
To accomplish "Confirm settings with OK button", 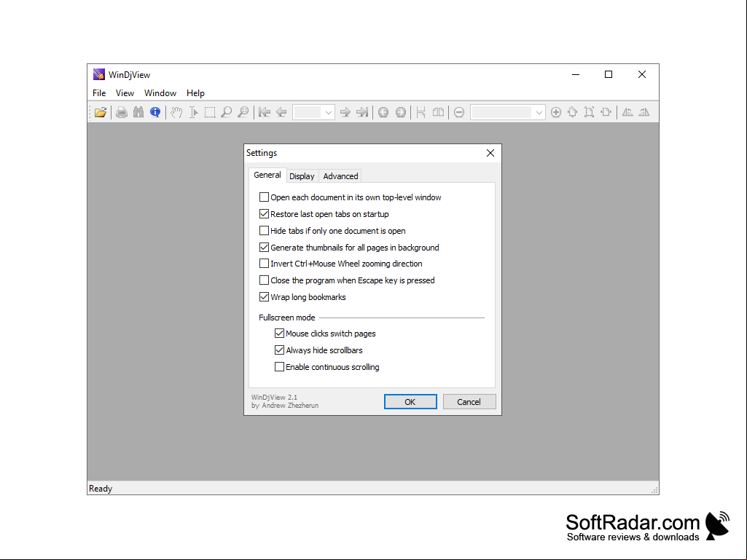I will (x=410, y=401).
